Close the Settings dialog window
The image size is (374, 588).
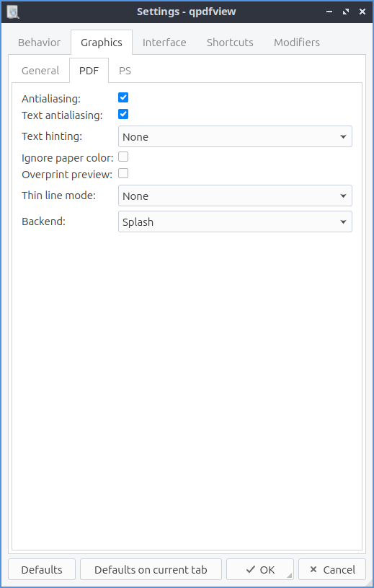pyautogui.click(x=362, y=12)
